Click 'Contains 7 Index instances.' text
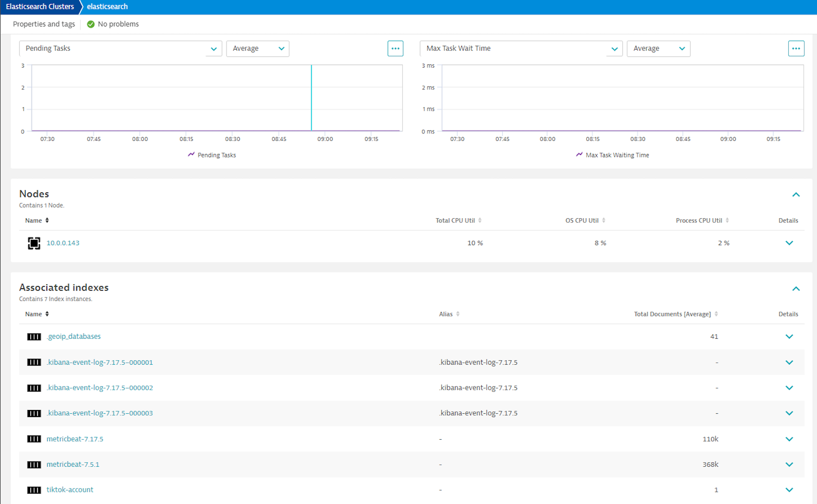This screenshot has width=817, height=504. (55, 299)
